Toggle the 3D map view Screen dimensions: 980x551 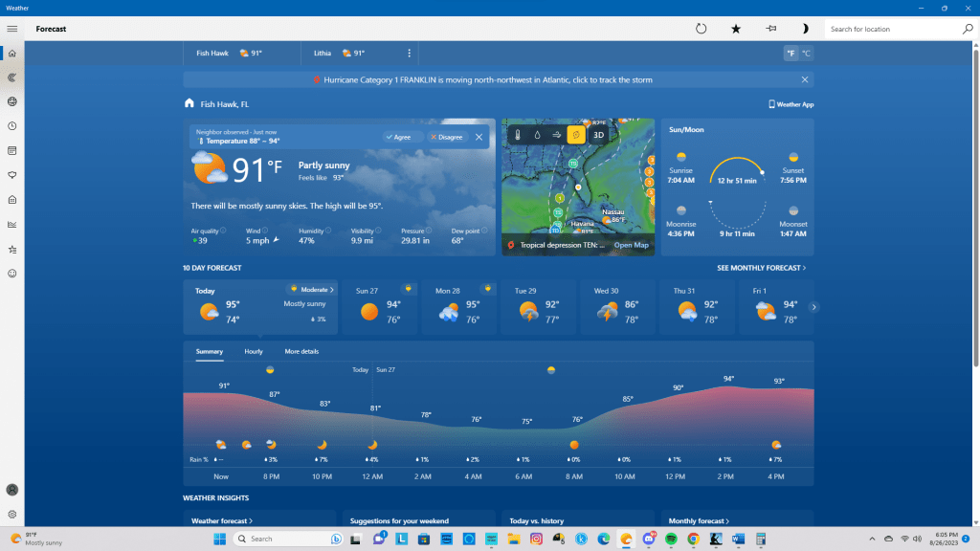pyautogui.click(x=599, y=135)
